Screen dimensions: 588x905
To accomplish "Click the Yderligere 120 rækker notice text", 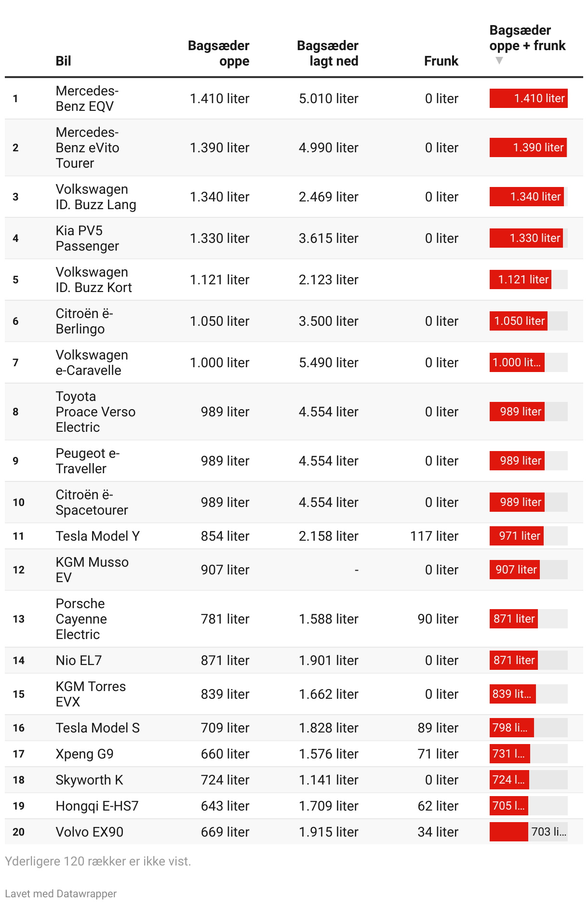I will pos(98,861).
